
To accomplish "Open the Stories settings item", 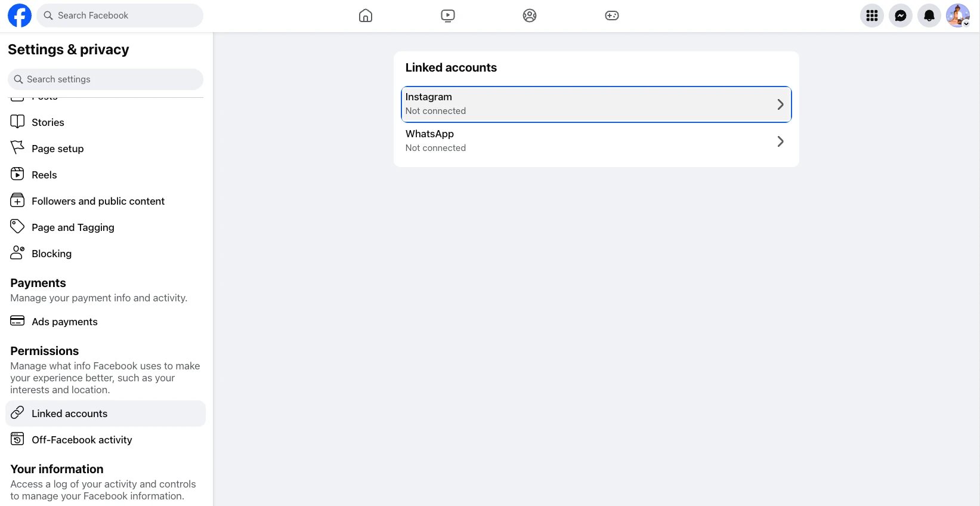I will pos(106,122).
